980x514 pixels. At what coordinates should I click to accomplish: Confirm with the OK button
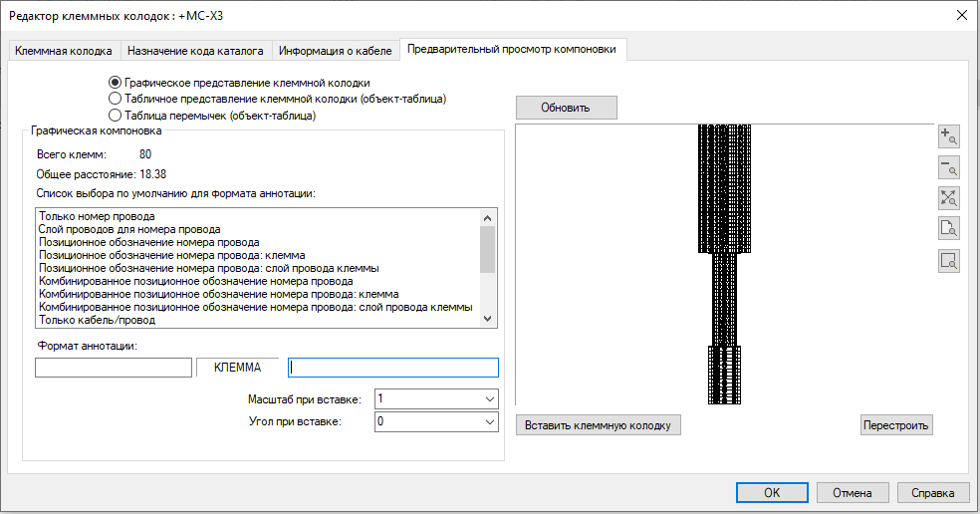[772, 493]
